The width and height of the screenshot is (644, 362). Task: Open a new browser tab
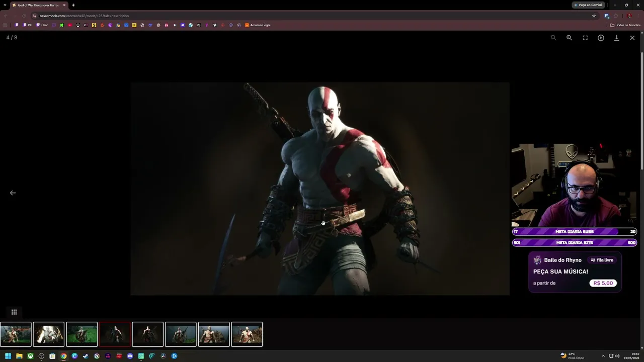tap(73, 5)
